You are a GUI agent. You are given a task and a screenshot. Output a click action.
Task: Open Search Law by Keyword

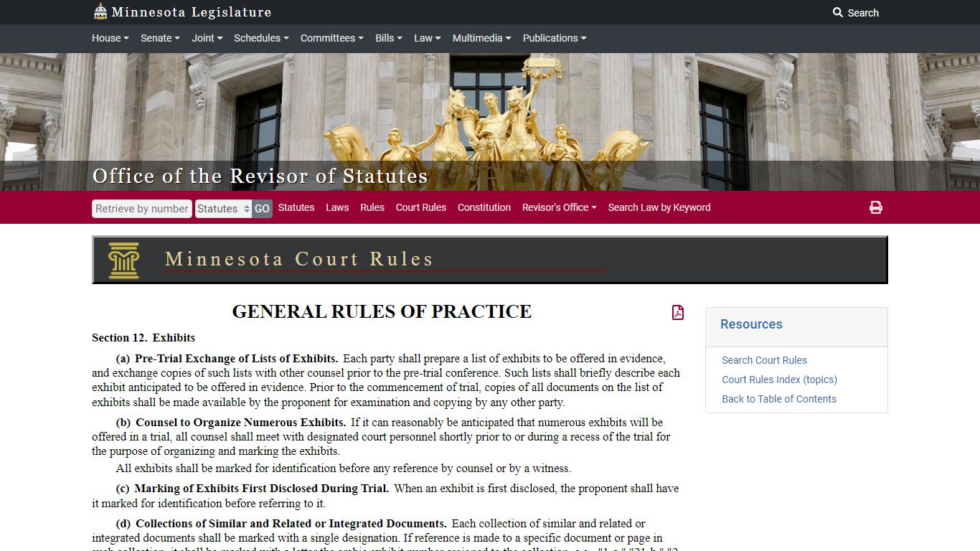click(659, 207)
